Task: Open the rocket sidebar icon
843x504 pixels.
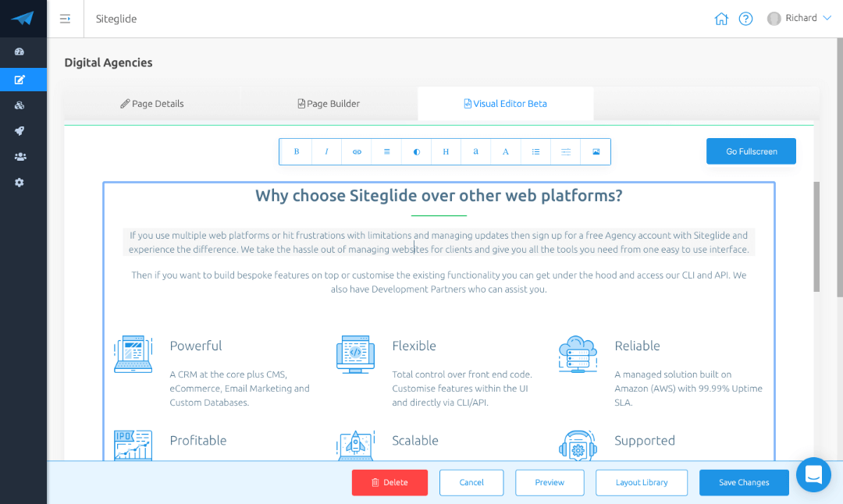Action: [20, 131]
